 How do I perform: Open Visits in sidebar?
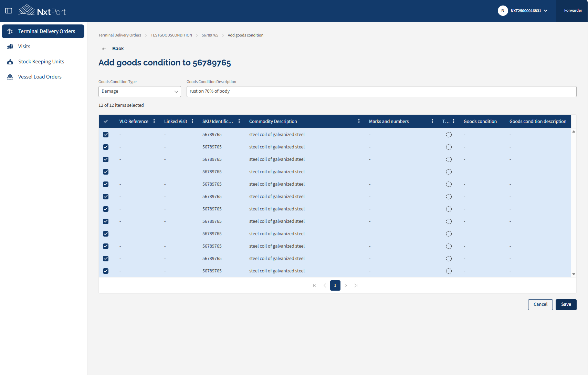[43, 46]
